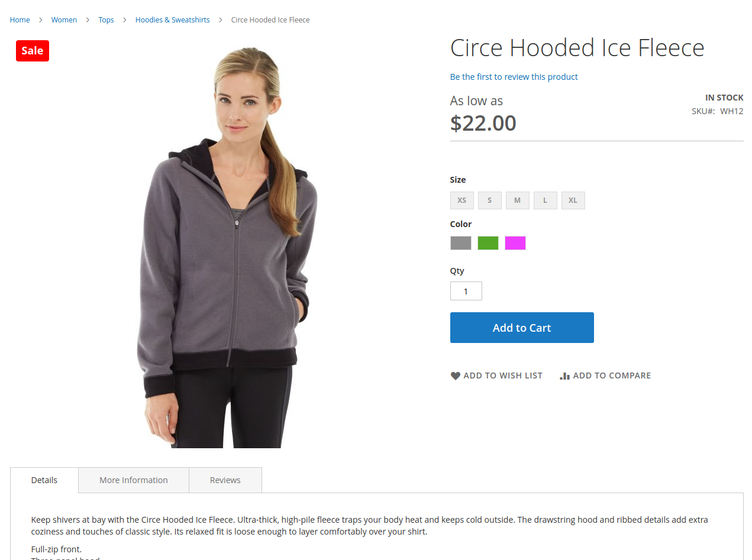Image resolution: width=752 pixels, height=560 pixels.
Task: Click the Add to Cart button
Action: point(522,328)
